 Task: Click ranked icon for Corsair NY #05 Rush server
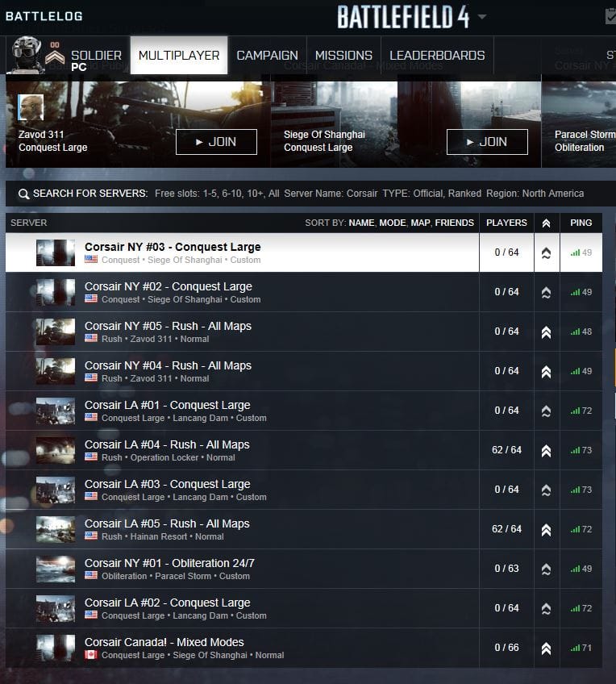(x=546, y=332)
